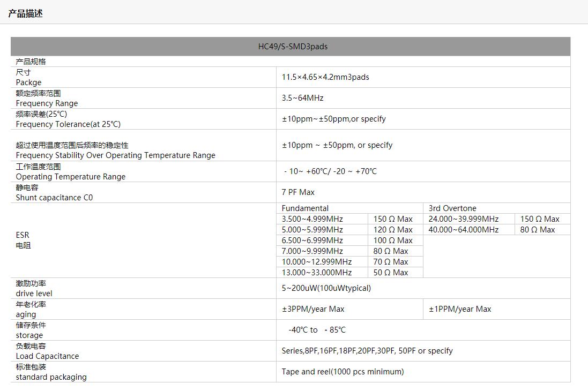Click the 11.5×4.65×4.2mm3pads size value
This screenshot has height=391, width=588.
(325, 77)
